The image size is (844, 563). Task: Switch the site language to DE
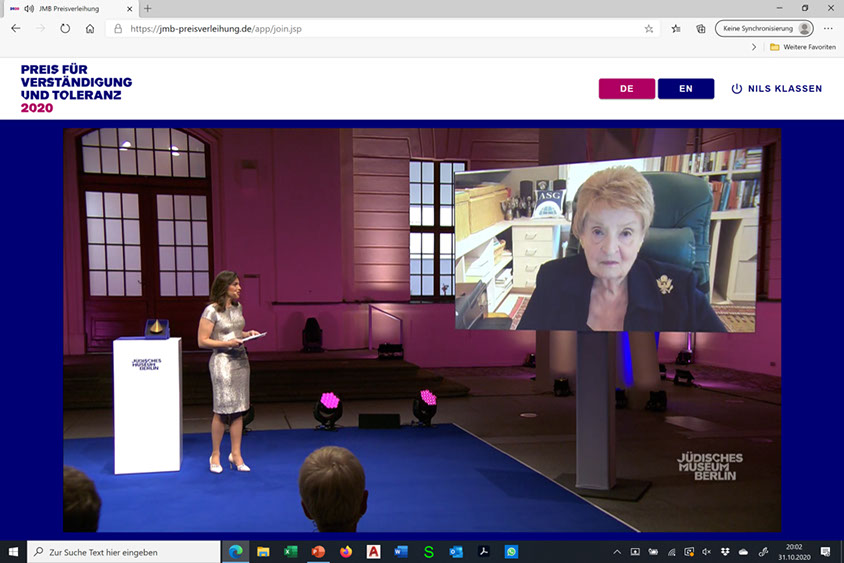626,89
